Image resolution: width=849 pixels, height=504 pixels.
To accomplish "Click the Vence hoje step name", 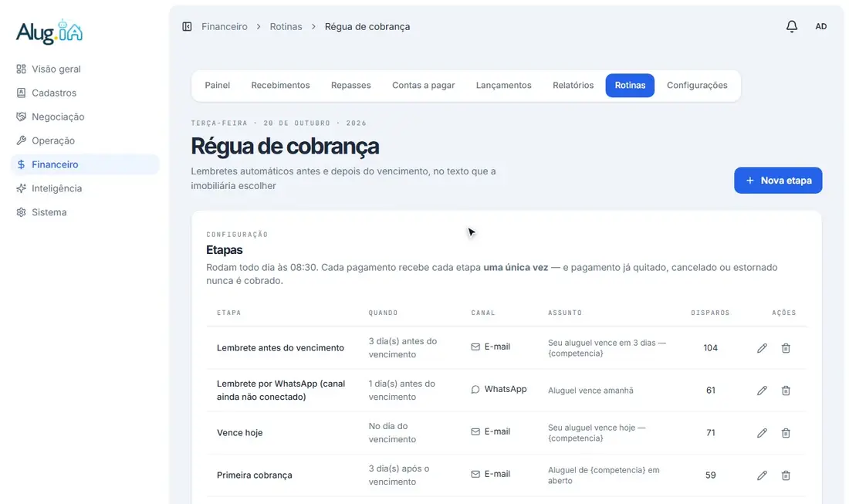I will point(239,432).
